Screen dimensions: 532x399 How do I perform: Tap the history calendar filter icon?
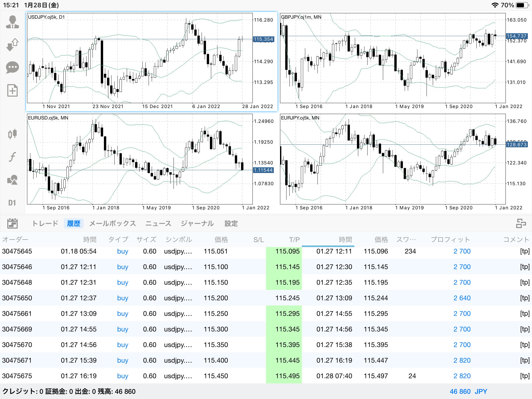point(12,223)
